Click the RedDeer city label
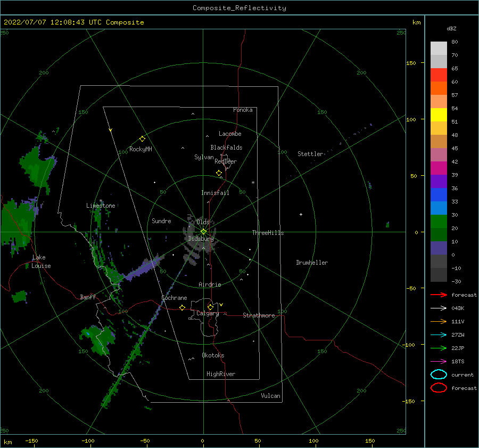479x448 pixels. (226, 161)
